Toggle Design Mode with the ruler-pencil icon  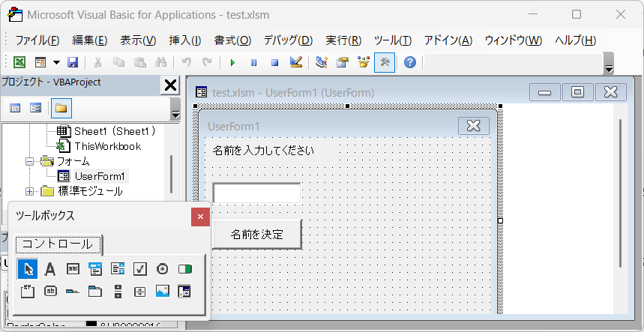point(296,63)
